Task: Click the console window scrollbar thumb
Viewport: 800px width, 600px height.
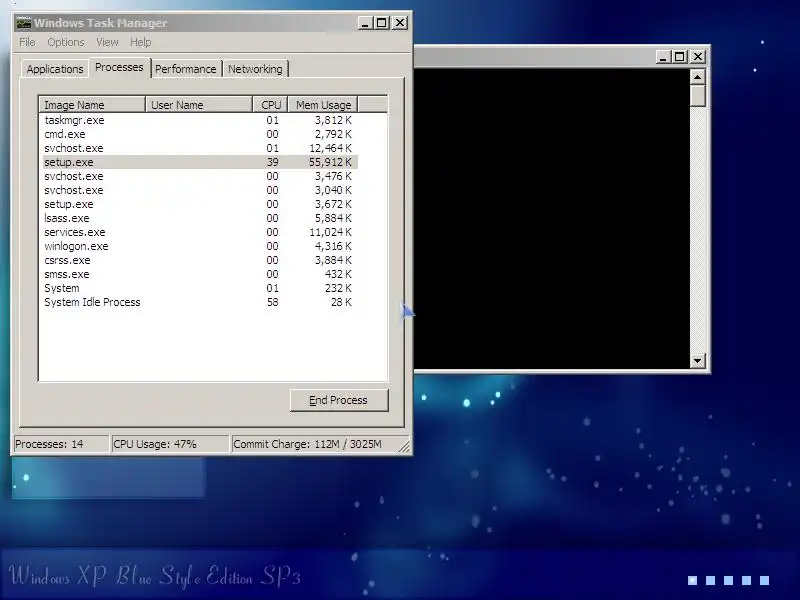Action: (697, 96)
